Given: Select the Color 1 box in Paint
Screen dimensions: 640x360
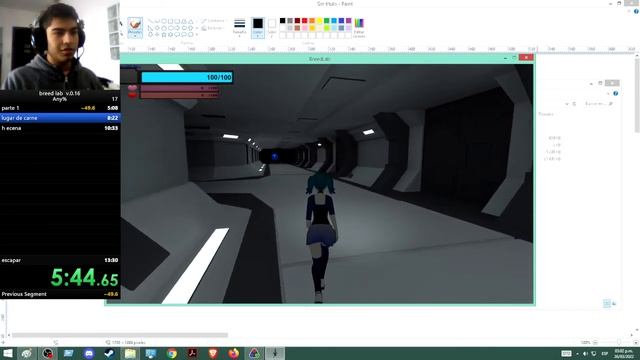Looking at the screenshot, I should point(258,27).
